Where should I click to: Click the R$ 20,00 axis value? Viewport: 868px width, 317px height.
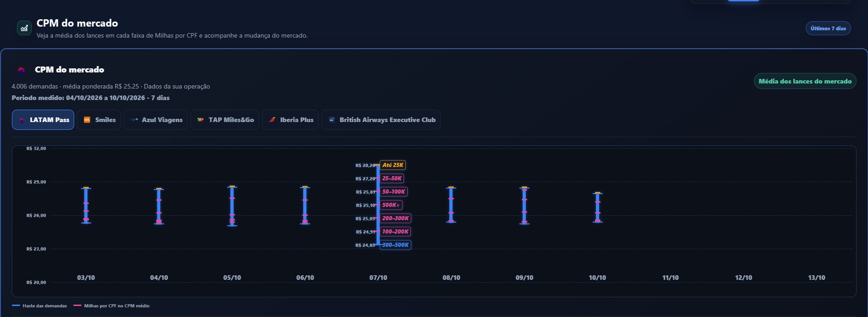tap(36, 283)
